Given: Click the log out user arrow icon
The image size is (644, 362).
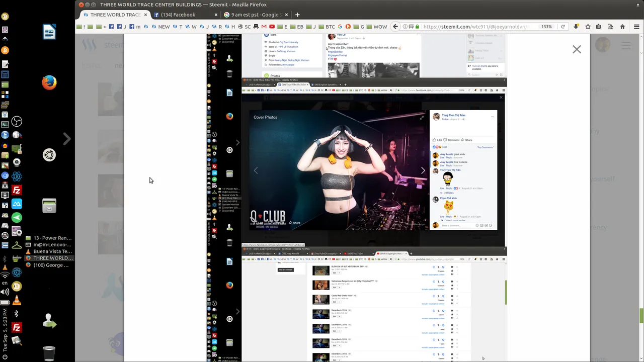Looking at the screenshot, I should click(x=49, y=321).
